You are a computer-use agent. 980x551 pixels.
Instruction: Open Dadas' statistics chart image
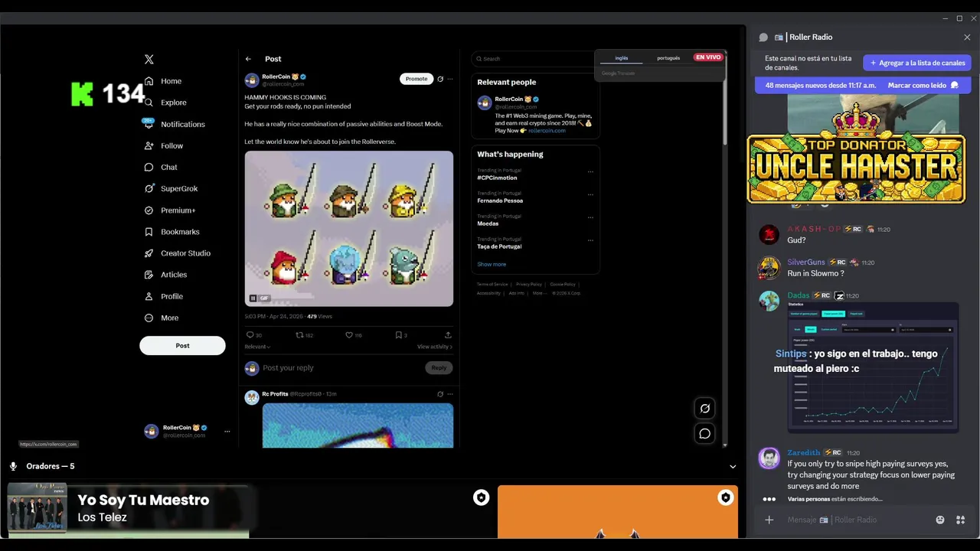tap(874, 367)
